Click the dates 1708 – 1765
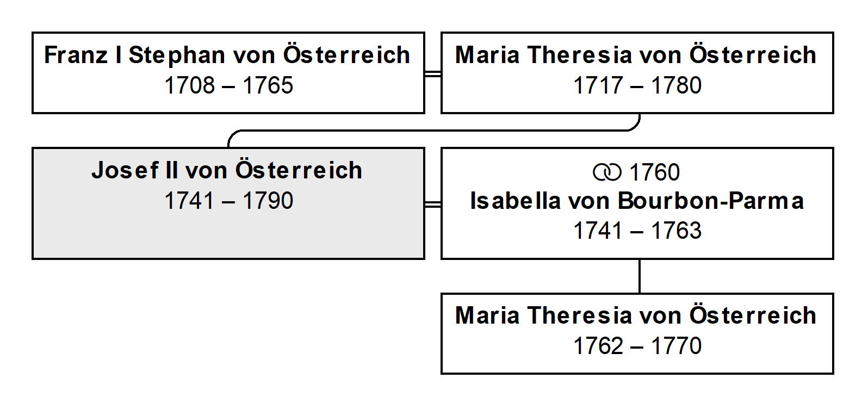 (x=228, y=85)
